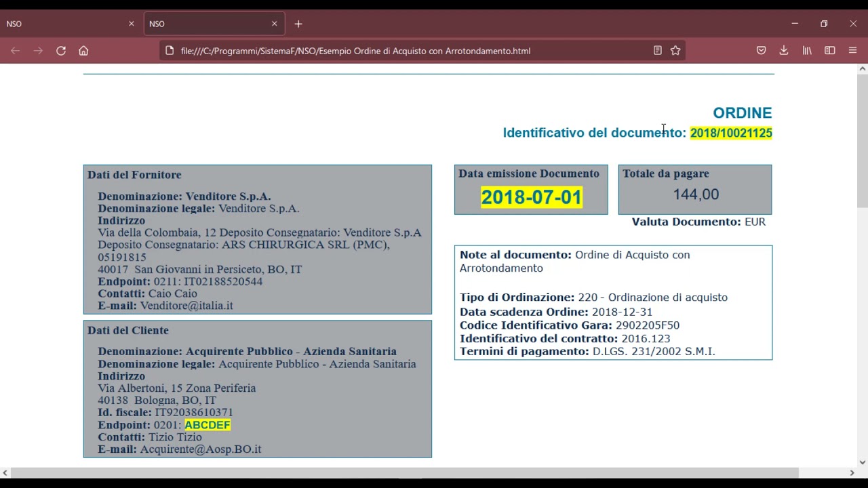Click Note al documento text
Viewport: 868px width, 488px height.
point(575,262)
